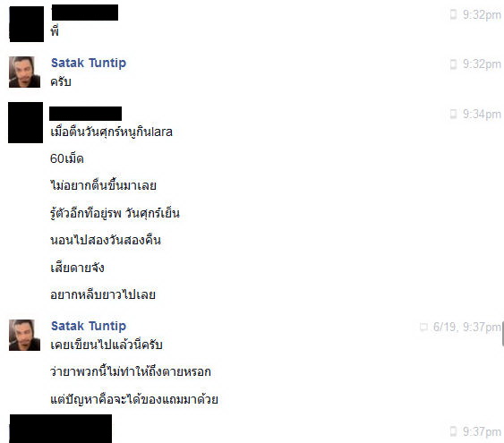Click the chat icon beside 6/19, 9:37pm
Viewport: 504px width, 443px height.
pos(423,327)
